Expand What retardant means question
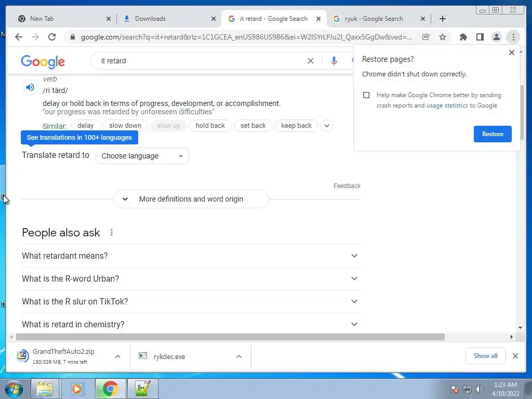 coord(191,256)
